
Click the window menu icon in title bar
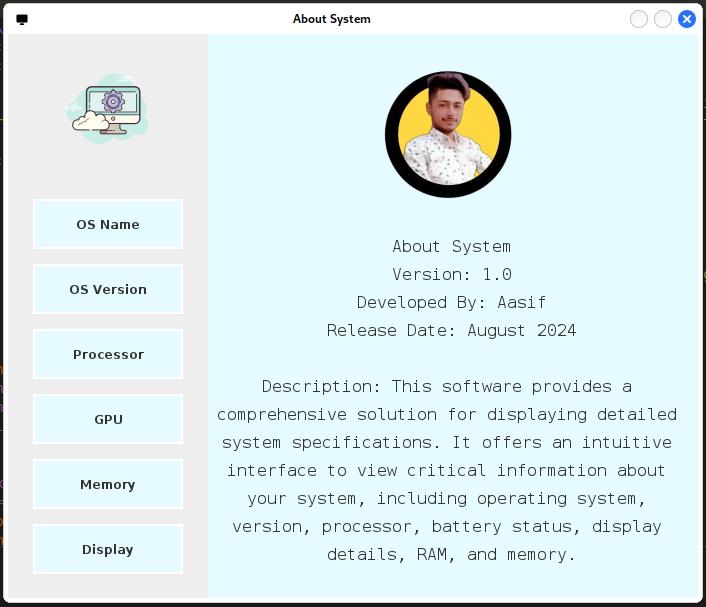[x=22, y=19]
